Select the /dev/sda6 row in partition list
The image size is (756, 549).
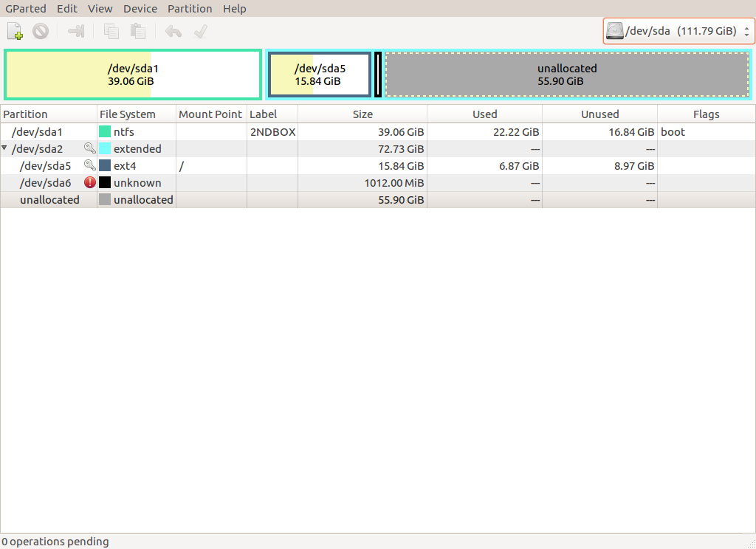pyautogui.click(x=378, y=183)
